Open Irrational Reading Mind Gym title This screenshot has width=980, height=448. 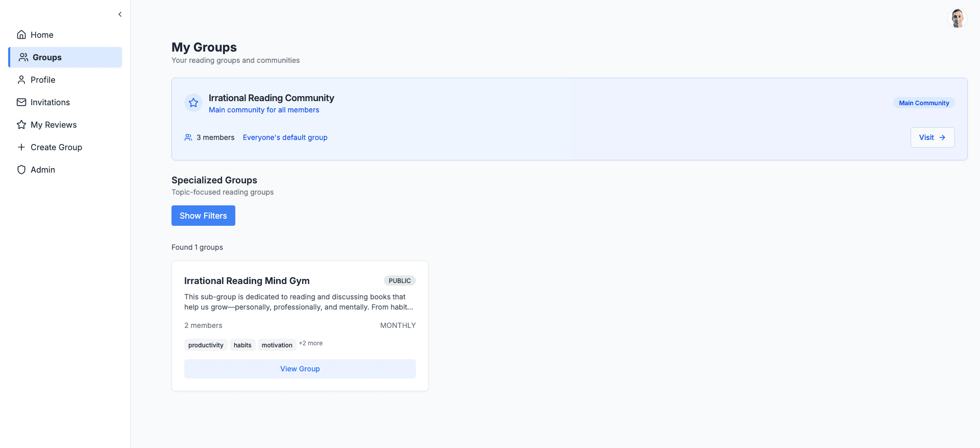pyautogui.click(x=247, y=280)
